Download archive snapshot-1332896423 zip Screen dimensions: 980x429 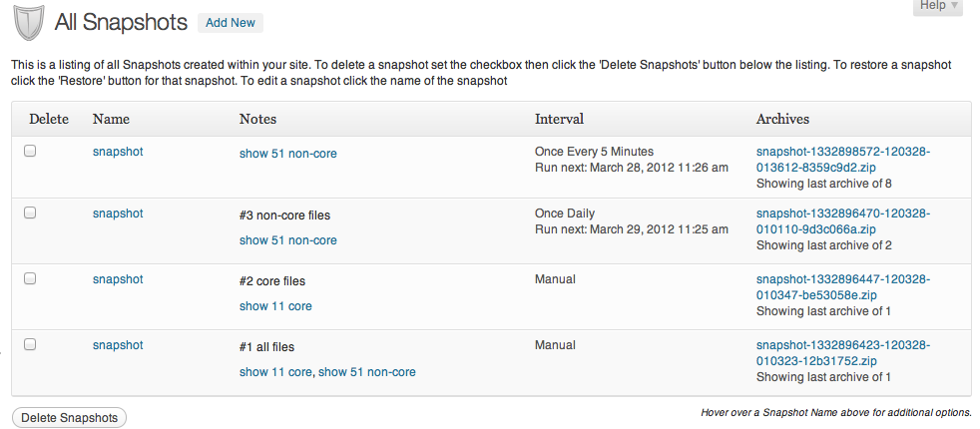click(x=843, y=353)
